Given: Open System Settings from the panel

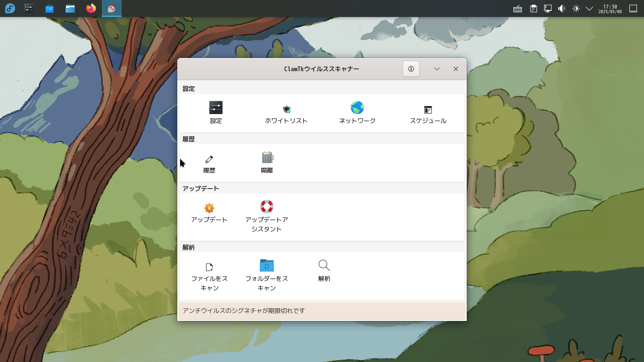Looking at the screenshot, I should pyautogui.click(x=29, y=8).
